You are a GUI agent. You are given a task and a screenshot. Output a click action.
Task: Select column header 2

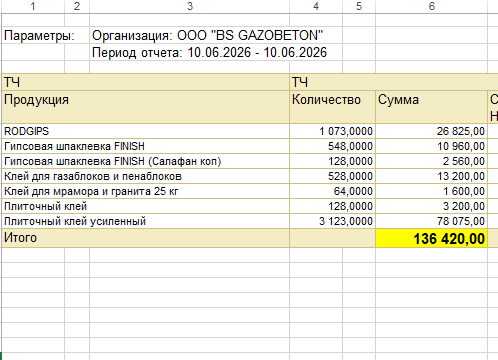[77, 6]
